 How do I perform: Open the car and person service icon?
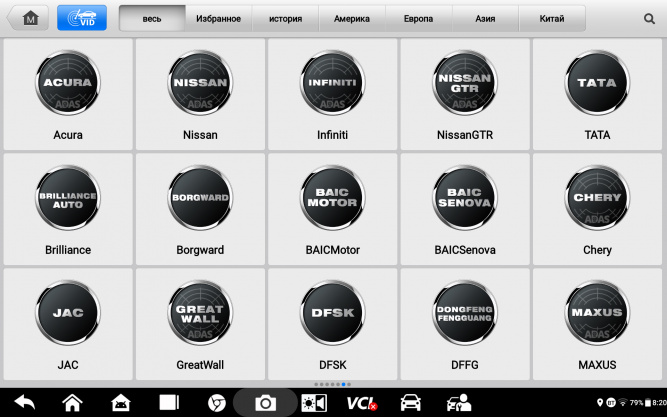coord(459,403)
